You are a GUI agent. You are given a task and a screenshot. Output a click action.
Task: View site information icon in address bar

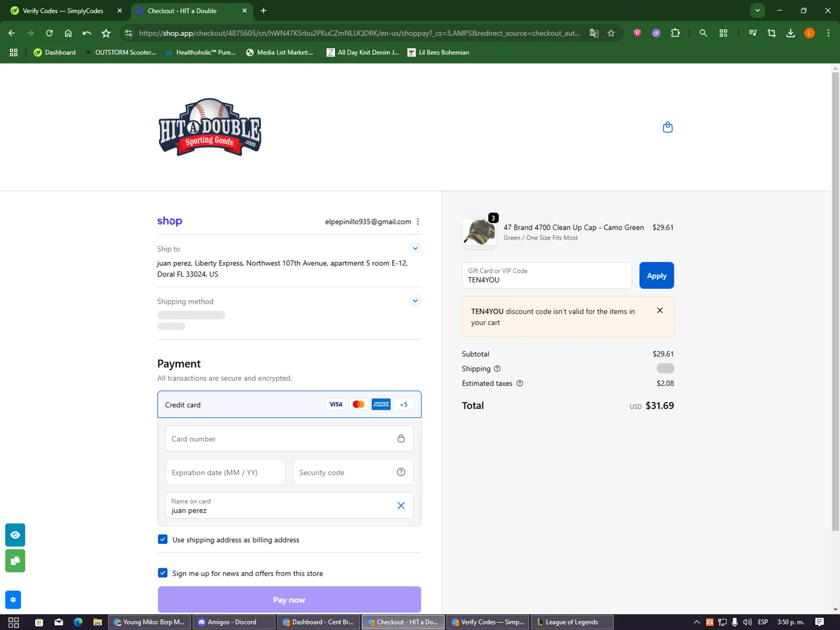coord(129,33)
